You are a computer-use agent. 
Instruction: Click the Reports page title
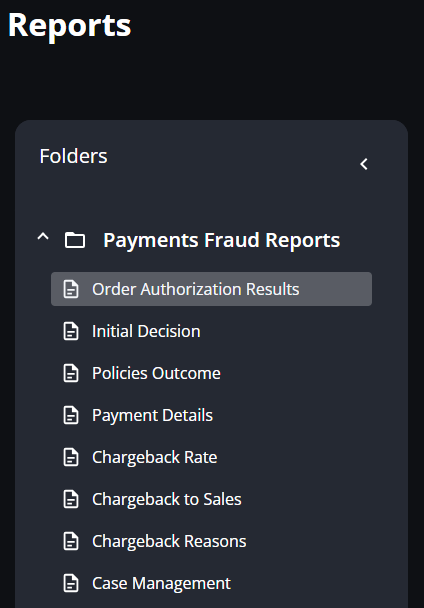click(x=69, y=26)
